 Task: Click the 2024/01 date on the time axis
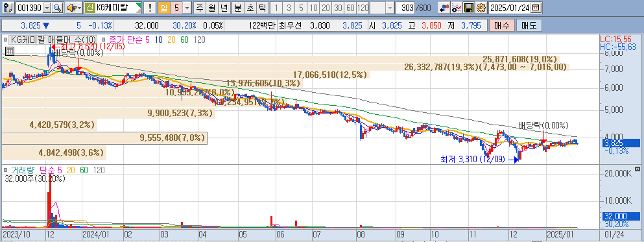pyautogui.click(x=95, y=234)
